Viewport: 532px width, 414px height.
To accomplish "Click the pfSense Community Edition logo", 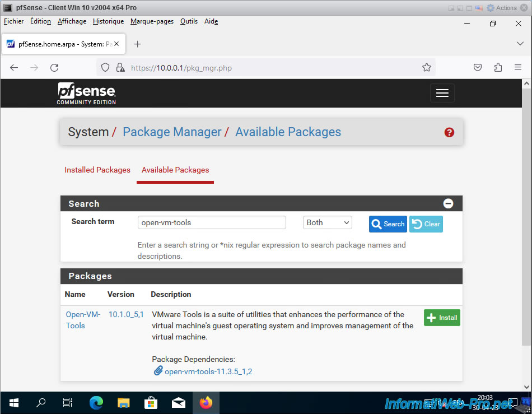I will click(x=86, y=94).
